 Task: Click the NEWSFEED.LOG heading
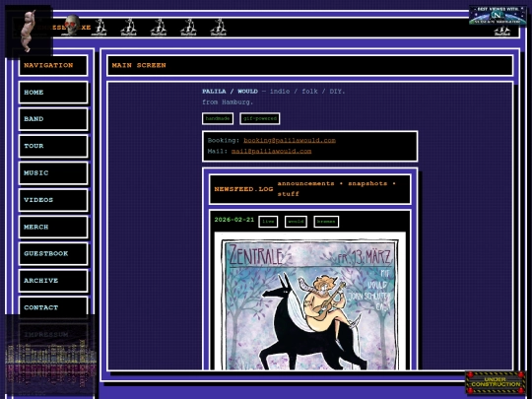point(243,189)
